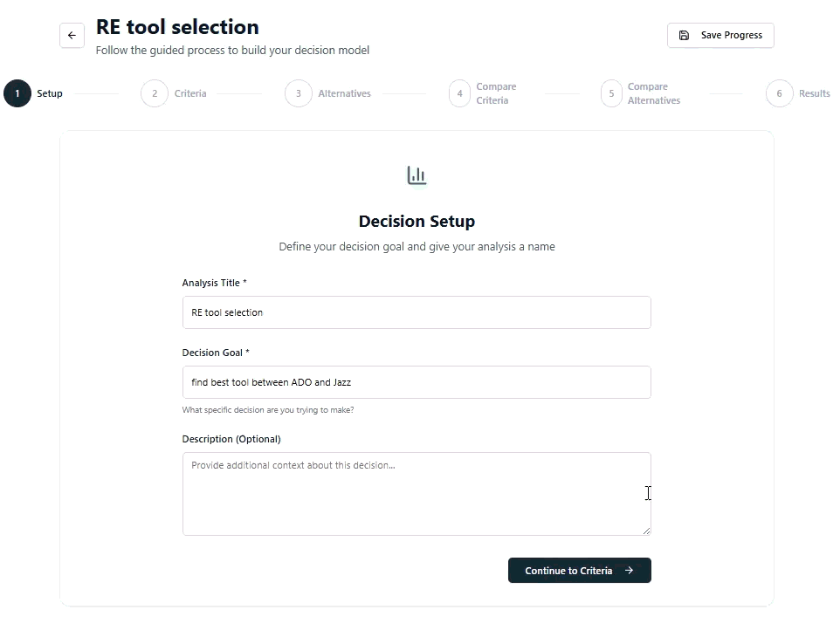Click the optional Description text area
The image size is (840, 644).
point(417,493)
